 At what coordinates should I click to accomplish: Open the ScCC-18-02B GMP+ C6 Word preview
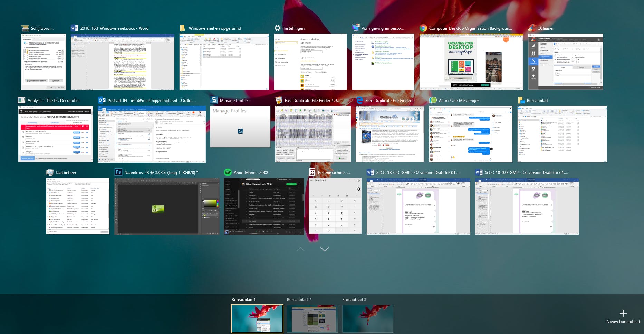[527, 206]
